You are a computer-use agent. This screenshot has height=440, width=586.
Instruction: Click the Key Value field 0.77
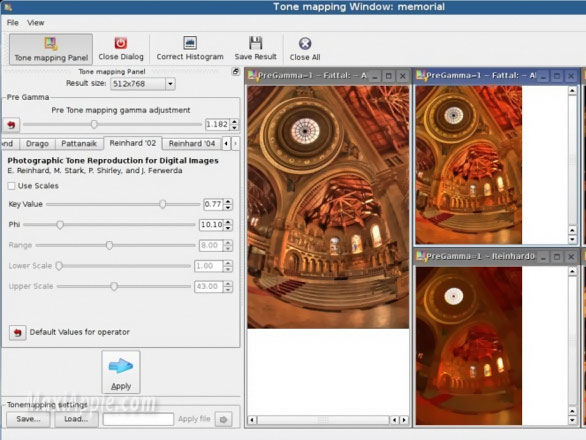pos(213,204)
